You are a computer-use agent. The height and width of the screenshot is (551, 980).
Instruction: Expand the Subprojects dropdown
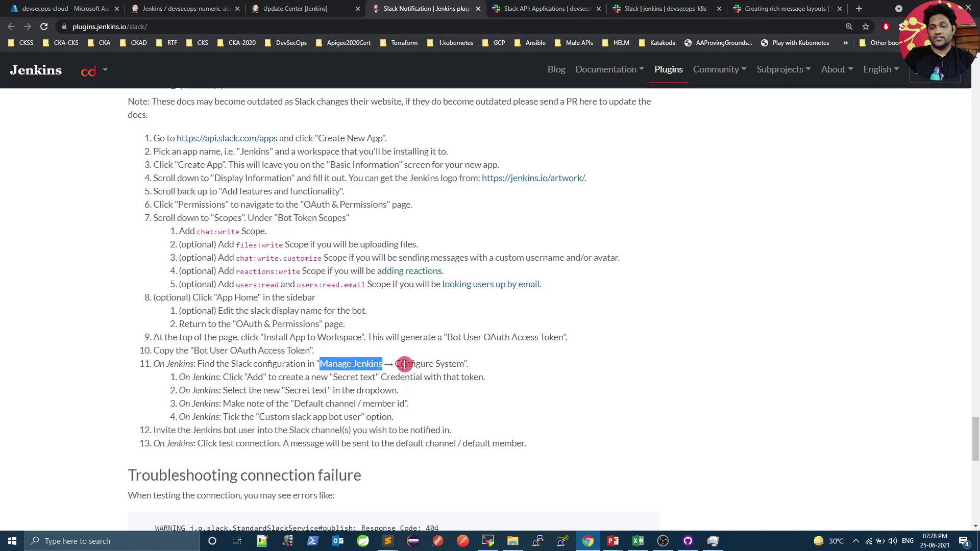click(x=783, y=69)
